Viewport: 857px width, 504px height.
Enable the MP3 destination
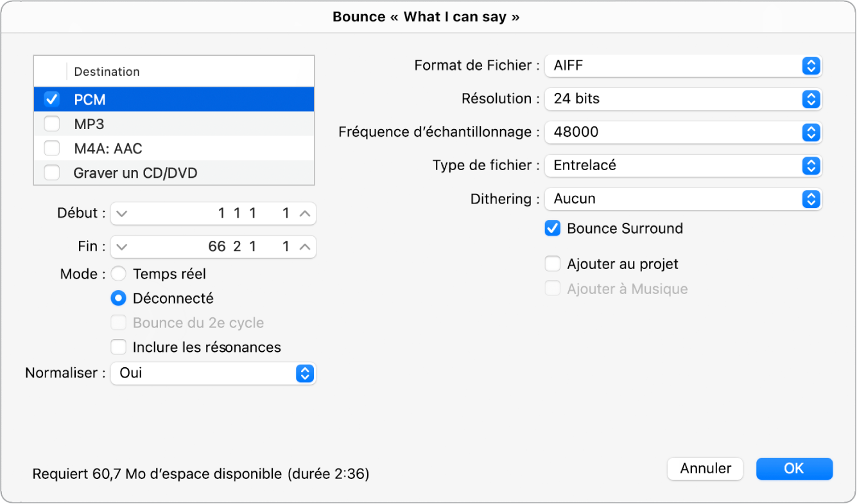(51, 123)
